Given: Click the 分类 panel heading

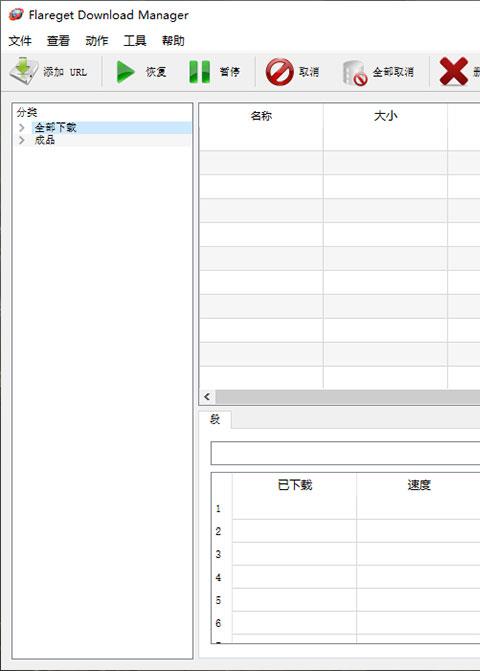Looking at the screenshot, I should click(x=27, y=112).
